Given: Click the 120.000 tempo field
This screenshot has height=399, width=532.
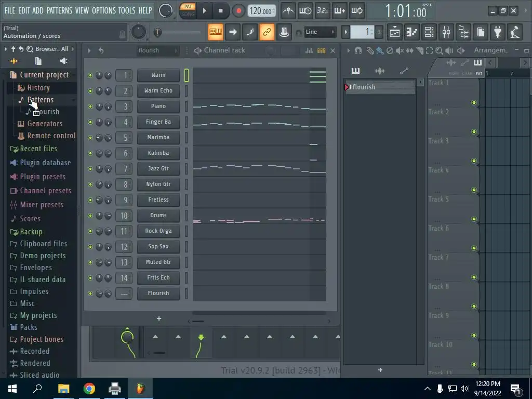Looking at the screenshot, I should pos(261,11).
